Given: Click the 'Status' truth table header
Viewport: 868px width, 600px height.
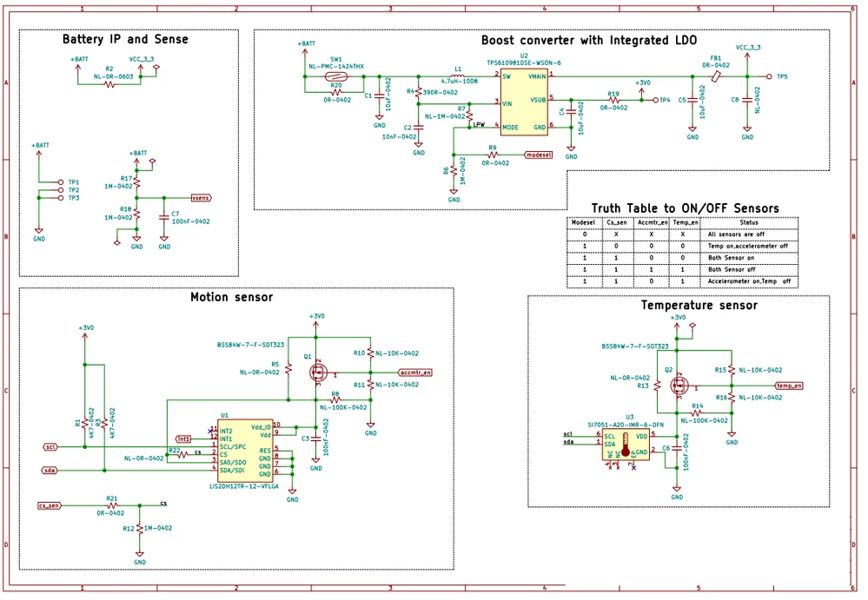Looking at the screenshot, I should tap(748, 222).
